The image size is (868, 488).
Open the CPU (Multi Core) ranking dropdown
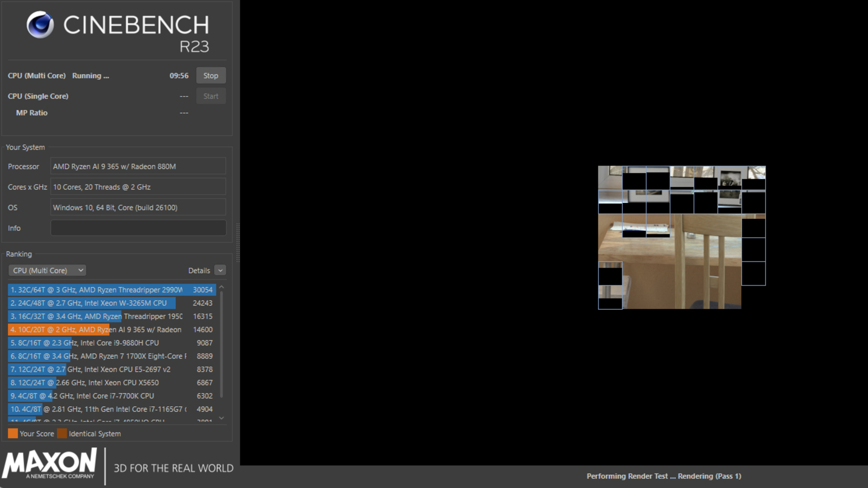pyautogui.click(x=47, y=270)
